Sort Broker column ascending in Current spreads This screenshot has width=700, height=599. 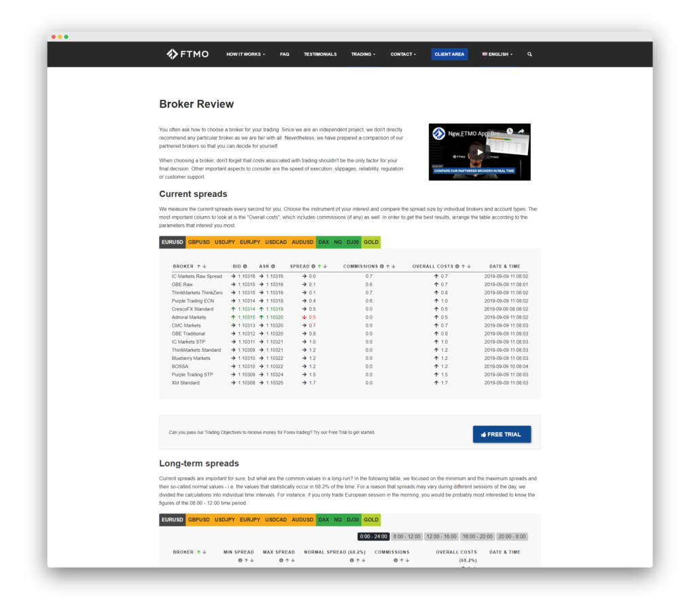198,266
